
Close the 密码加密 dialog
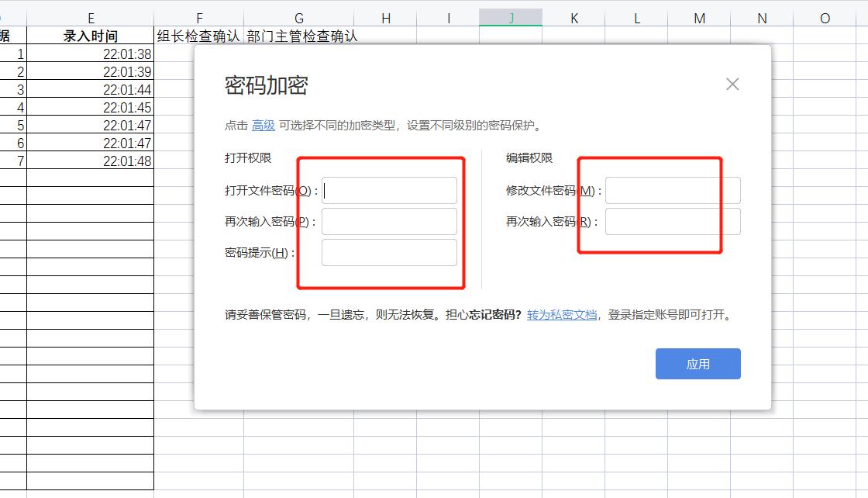coord(732,84)
